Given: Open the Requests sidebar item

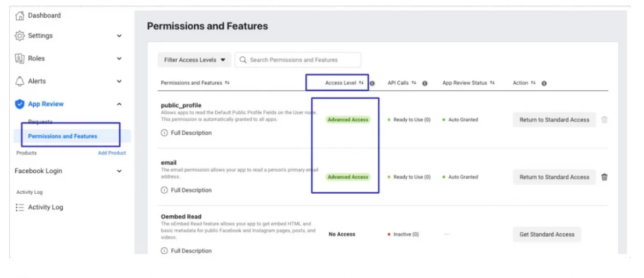Looking at the screenshot, I should (x=40, y=122).
